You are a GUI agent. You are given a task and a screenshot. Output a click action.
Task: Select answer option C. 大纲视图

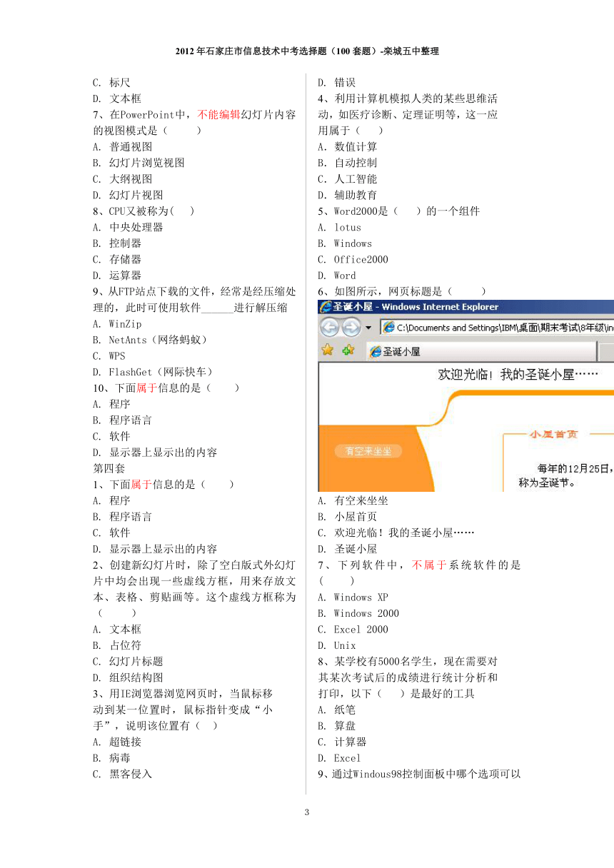[x=122, y=179]
